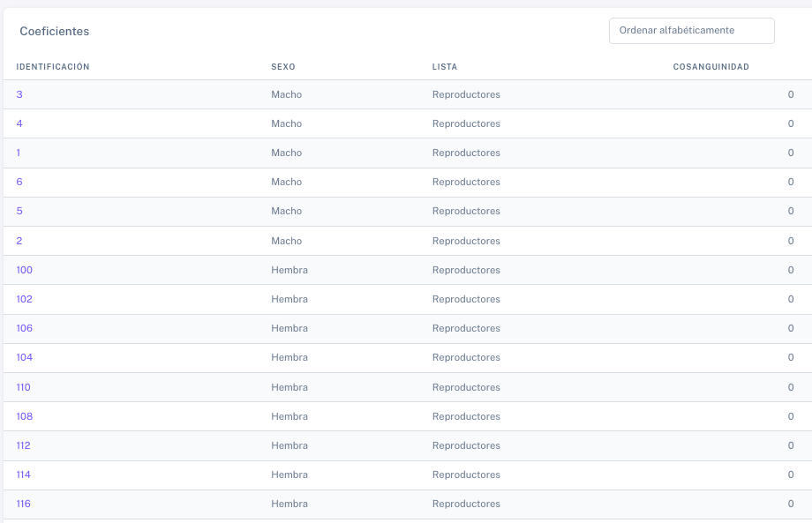Open animal identification 2 link
This screenshot has height=523, width=812.
[19, 241]
